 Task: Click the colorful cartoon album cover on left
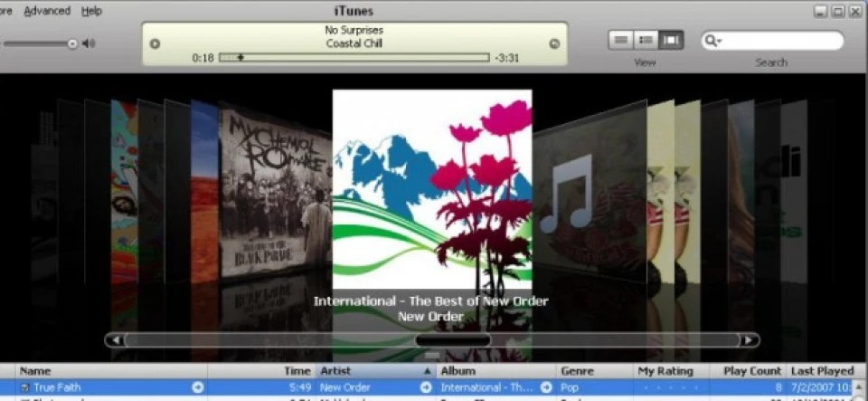click(x=124, y=191)
